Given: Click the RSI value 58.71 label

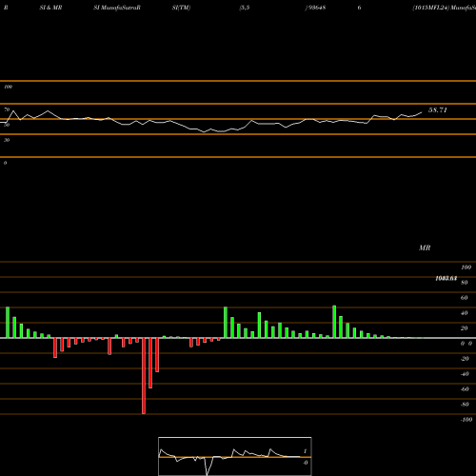Looking at the screenshot, I should pyautogui.click(x=438, y=110).
